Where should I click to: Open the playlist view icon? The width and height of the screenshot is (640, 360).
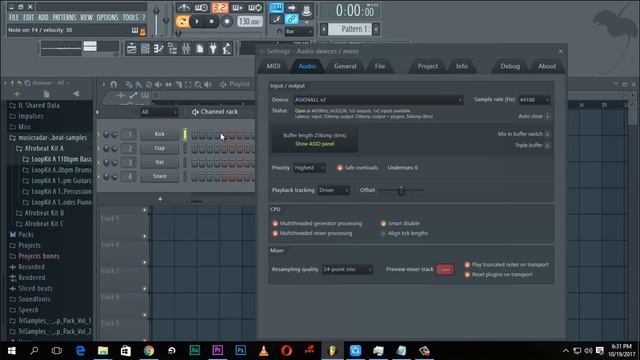[x=131, y=49]
